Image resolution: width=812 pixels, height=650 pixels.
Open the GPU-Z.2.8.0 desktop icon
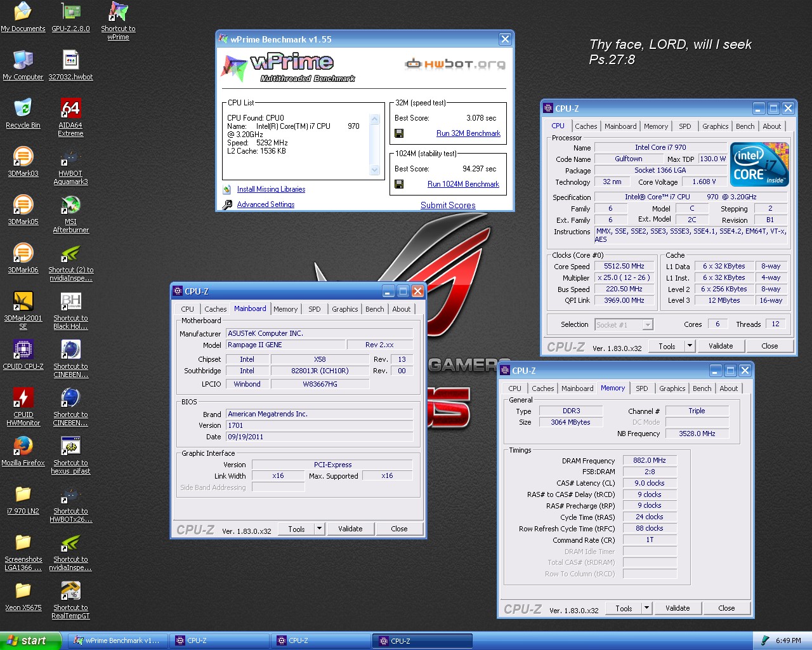(70, 17)
